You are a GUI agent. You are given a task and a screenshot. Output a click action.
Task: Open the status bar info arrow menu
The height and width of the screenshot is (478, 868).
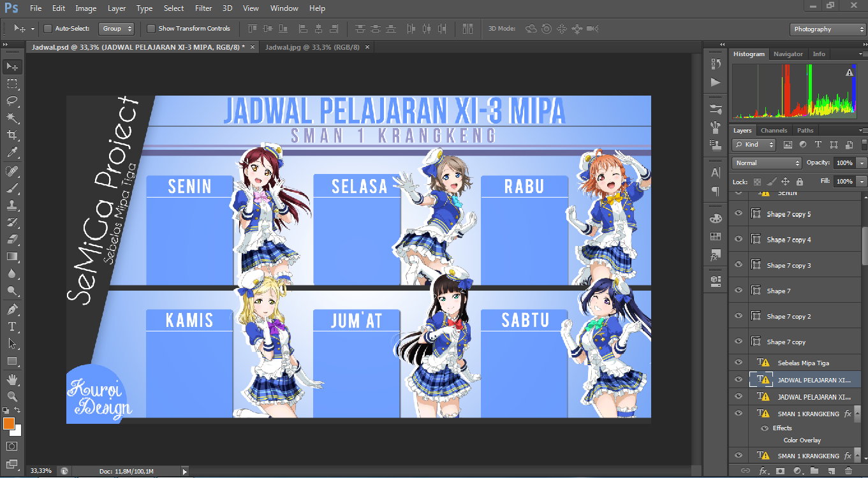[185, 472]
